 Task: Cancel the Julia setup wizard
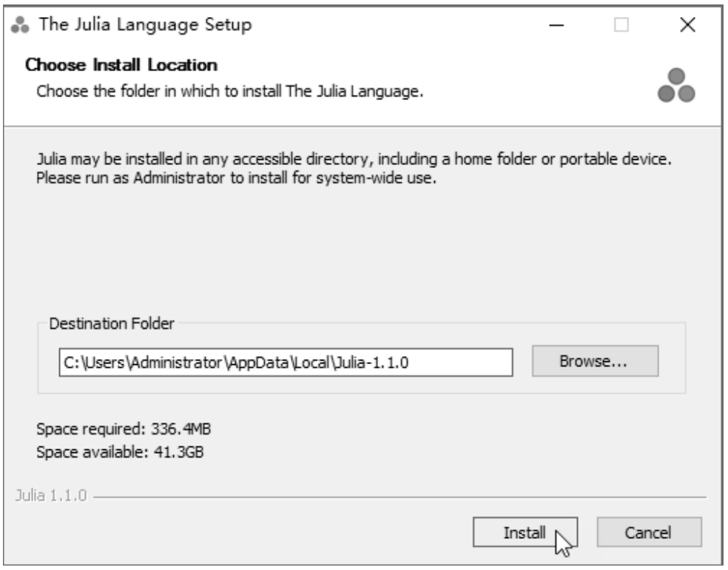[x=649, y=532]
